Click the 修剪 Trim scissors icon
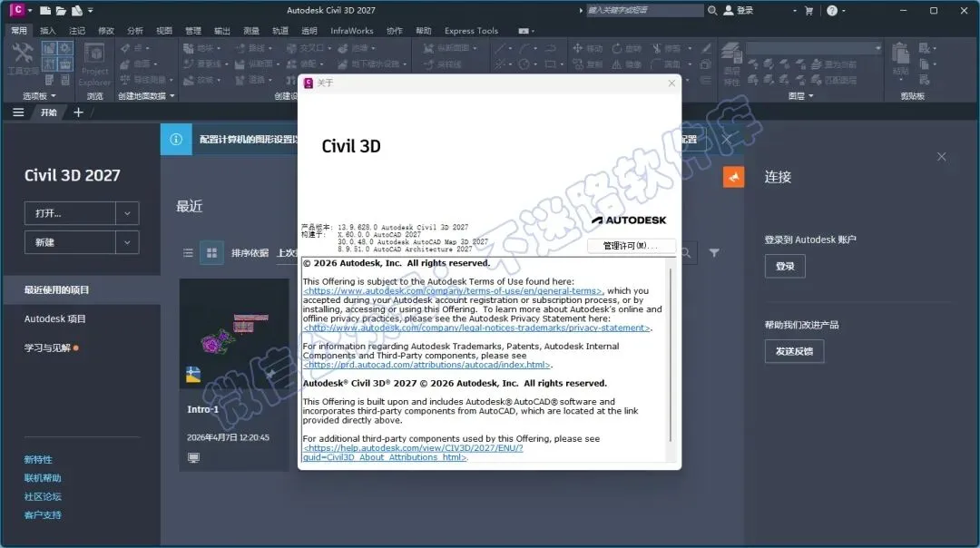The image size is (980, 548). (657, 48)
